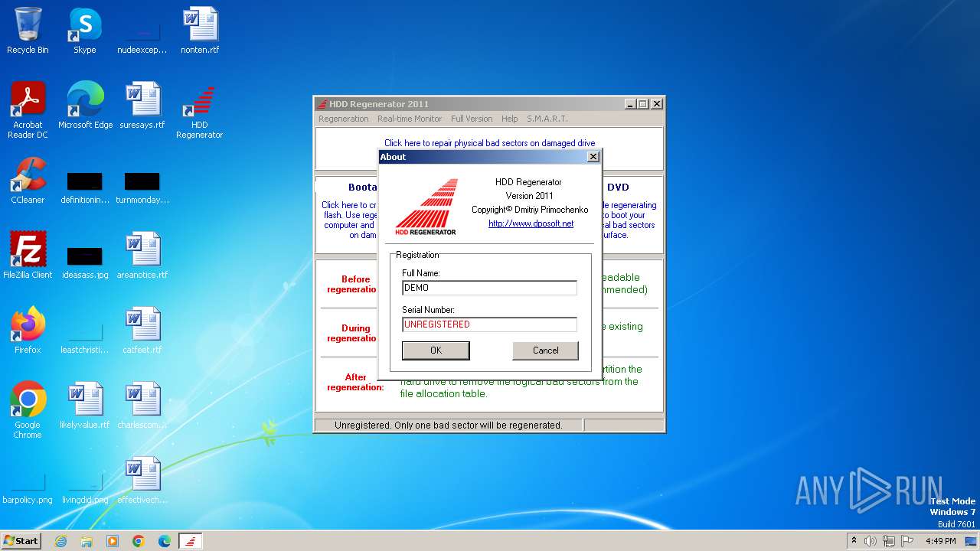
Task: Open likelyvalue.rtf document icon
Action: pos(85,406)
